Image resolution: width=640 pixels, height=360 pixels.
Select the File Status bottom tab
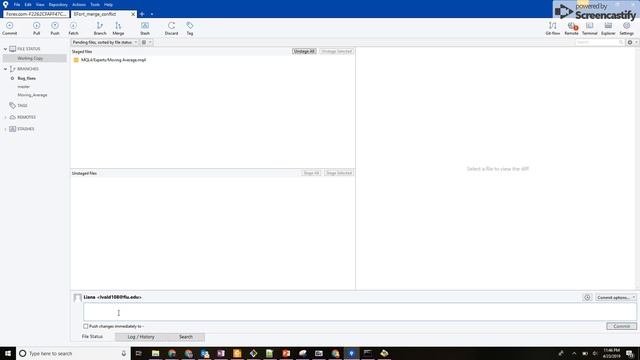coord(92,337)
